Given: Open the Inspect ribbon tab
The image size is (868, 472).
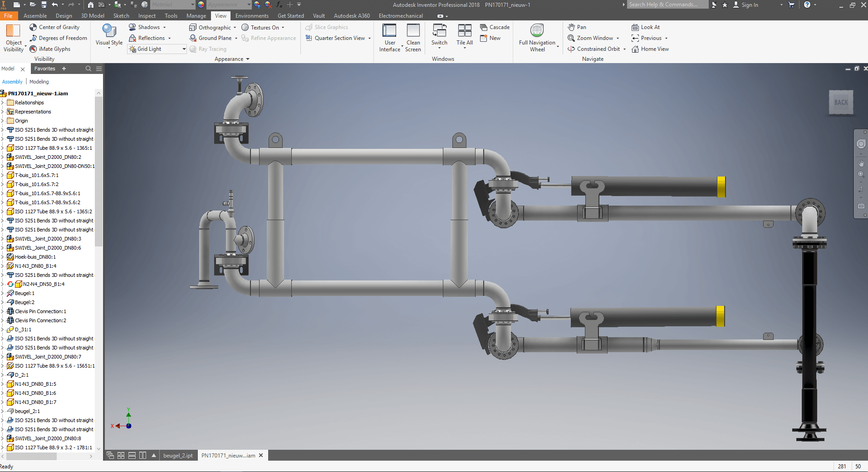Looking at the screenshot, I should (x=147, y=16).
